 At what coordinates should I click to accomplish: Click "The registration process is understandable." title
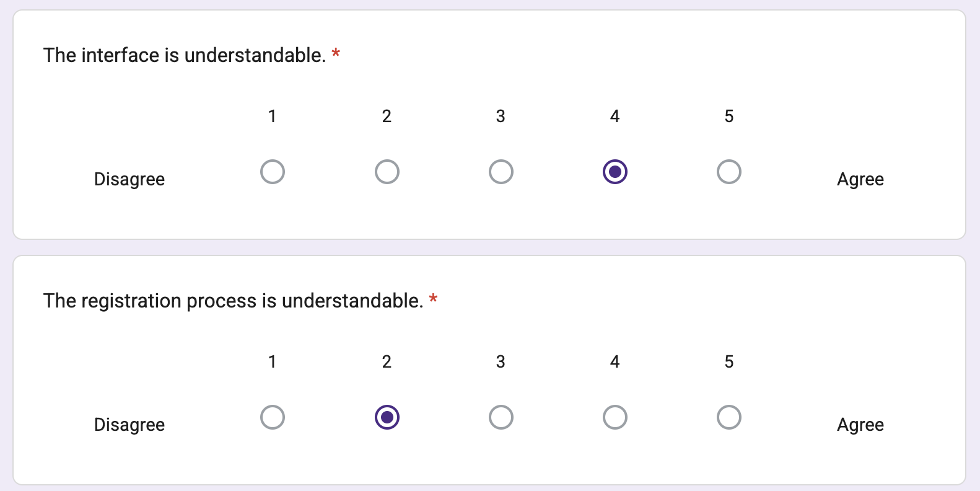tap(233, 301)
